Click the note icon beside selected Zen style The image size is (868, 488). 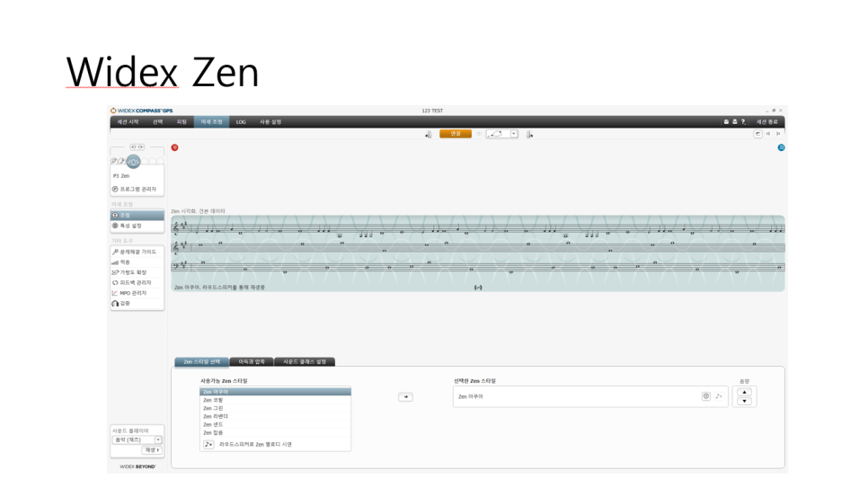[719, 396]
